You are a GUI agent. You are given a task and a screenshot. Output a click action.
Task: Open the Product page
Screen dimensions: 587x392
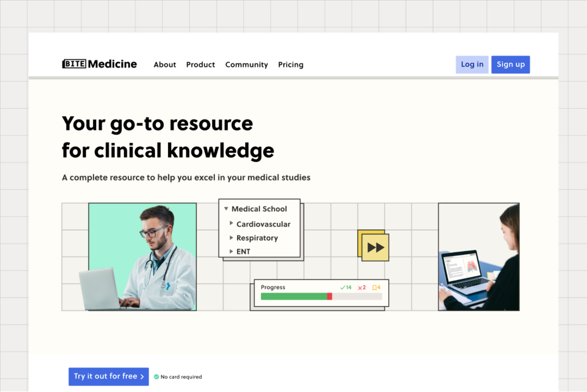tap(200, 65)
